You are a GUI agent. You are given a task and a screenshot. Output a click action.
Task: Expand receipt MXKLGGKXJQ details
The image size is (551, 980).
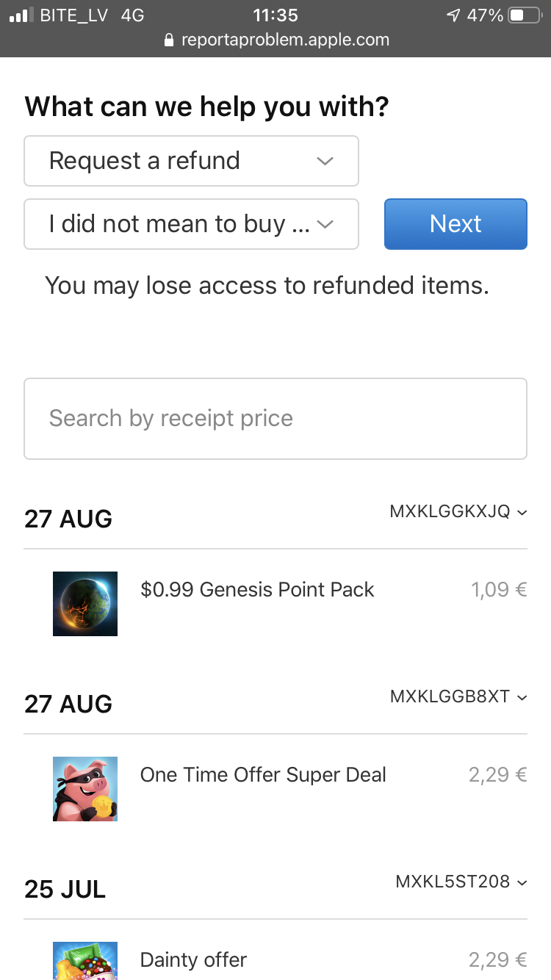point(458,512)
